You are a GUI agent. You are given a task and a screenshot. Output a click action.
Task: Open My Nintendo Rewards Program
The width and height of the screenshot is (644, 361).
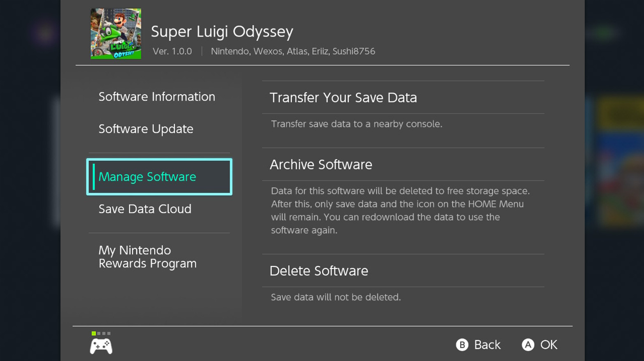pyautogui.click(x=147, y=257)
